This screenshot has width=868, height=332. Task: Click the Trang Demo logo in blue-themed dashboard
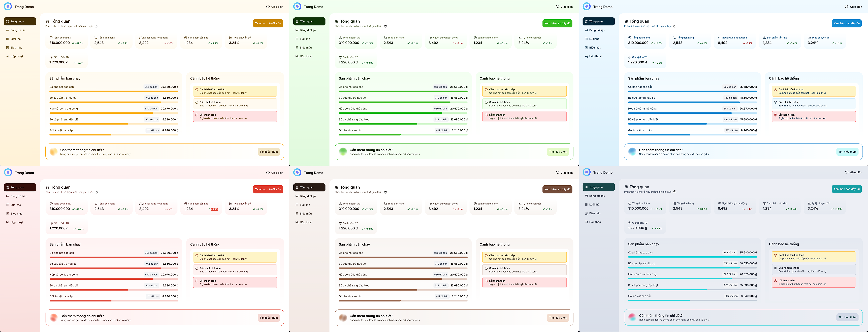[x=587, y=6]
